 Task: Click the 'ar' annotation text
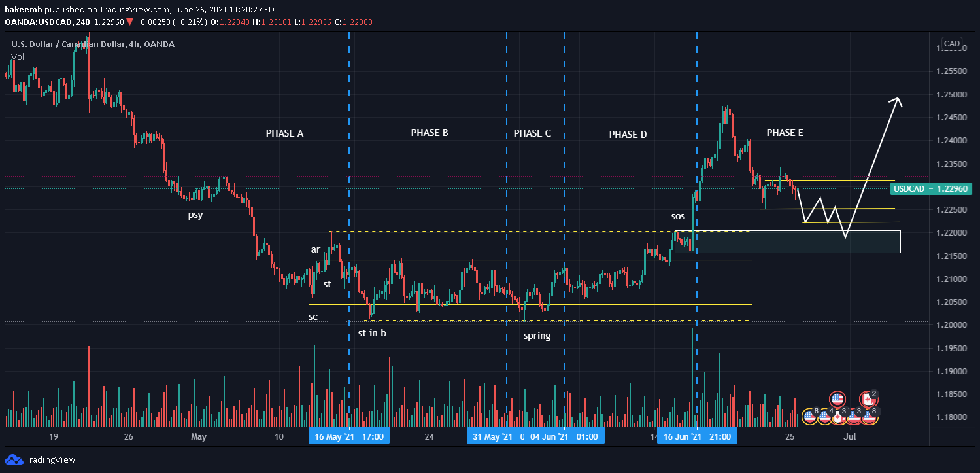click(316, 249)
